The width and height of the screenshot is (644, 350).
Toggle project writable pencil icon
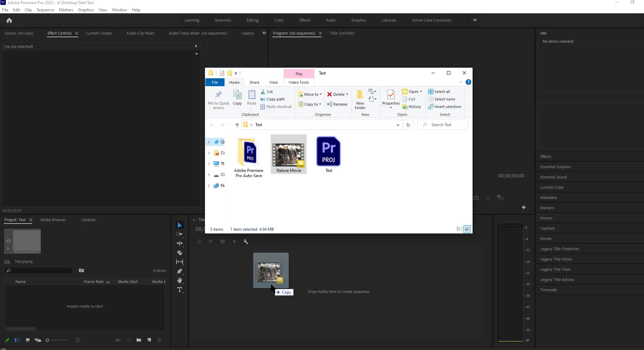7,340
